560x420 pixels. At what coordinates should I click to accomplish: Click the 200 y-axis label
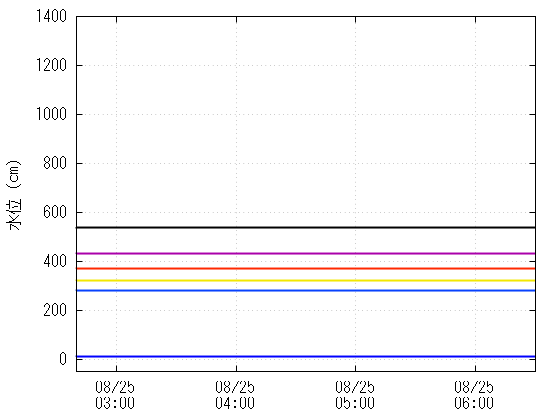point(55,310)
